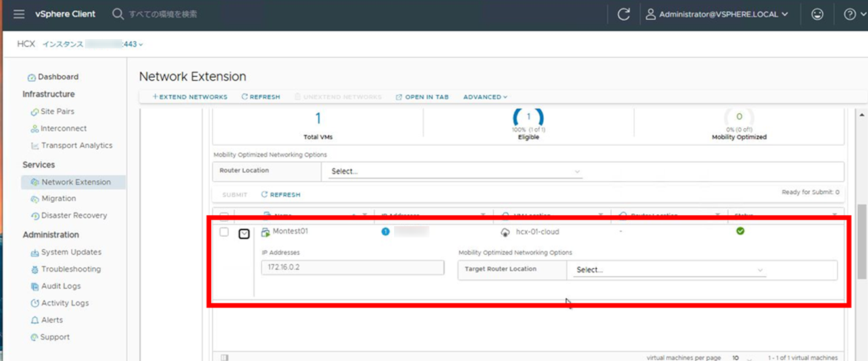Click the search all environments field
This screenshot has height=361, width=868.
163,14
